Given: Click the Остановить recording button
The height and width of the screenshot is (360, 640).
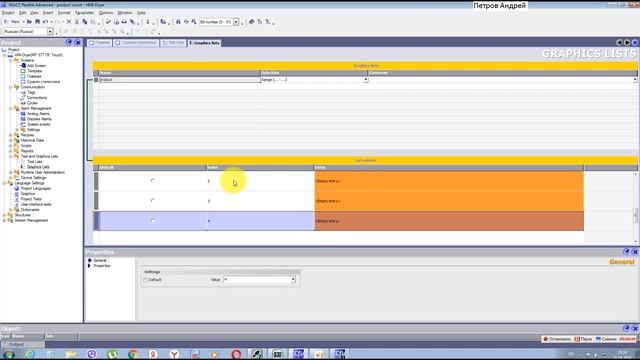Looking at the screenshot, I should (558, 339).
